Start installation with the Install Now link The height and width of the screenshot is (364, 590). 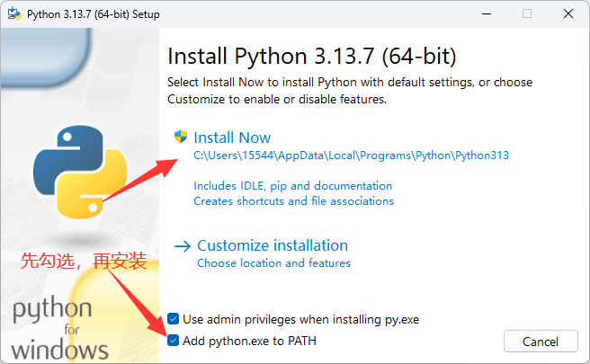232,138
